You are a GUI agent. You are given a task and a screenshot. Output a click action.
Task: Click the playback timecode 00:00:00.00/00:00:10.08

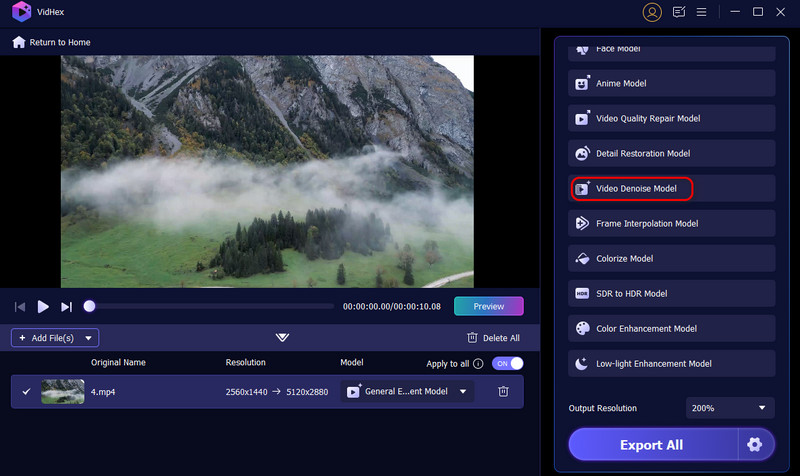pyautogui.click(x=392, y=307)
